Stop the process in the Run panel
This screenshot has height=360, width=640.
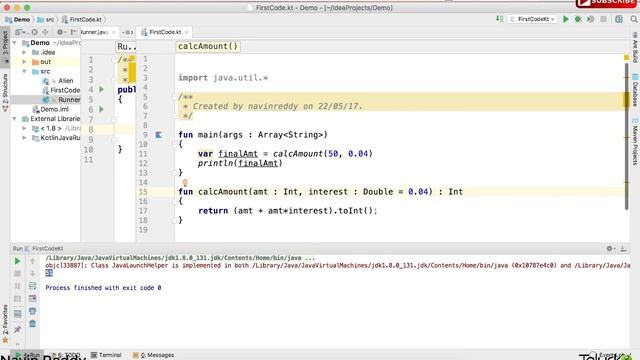pos(17,273)
